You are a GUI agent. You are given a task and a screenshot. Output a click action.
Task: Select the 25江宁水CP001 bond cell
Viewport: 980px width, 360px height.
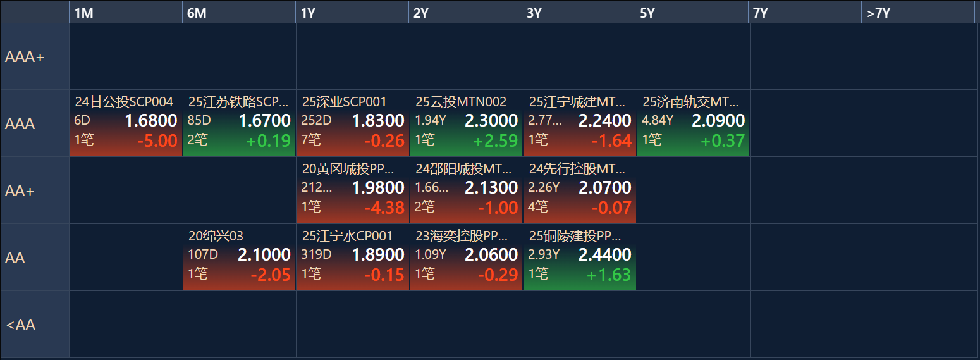(x=353, y=258)
